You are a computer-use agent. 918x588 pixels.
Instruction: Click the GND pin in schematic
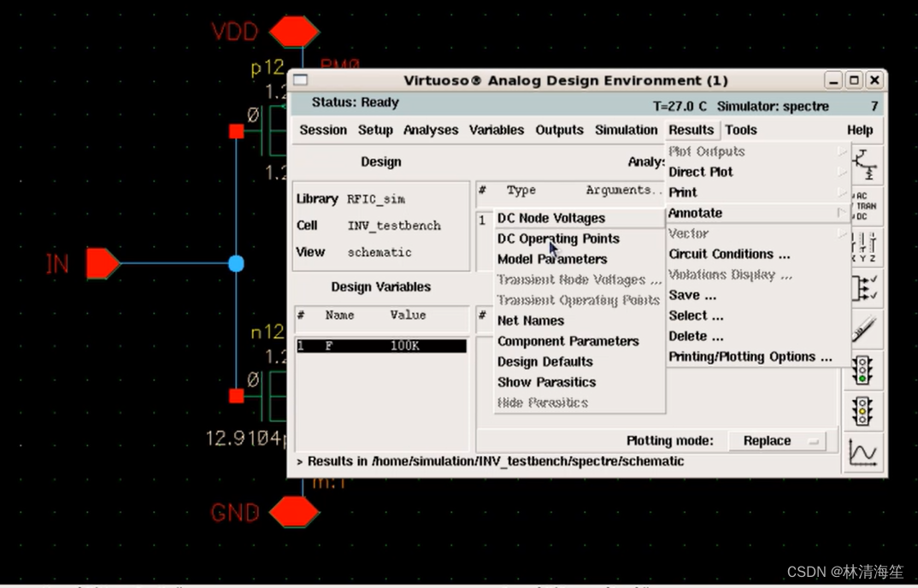pyautogui.click(x=294, y=512)
